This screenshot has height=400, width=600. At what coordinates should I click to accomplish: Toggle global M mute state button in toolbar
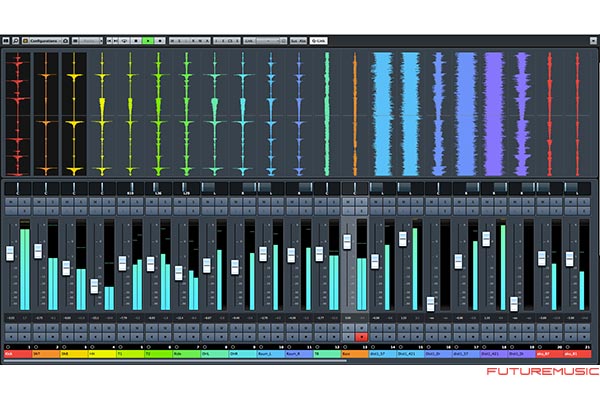(x=173, y=41)
